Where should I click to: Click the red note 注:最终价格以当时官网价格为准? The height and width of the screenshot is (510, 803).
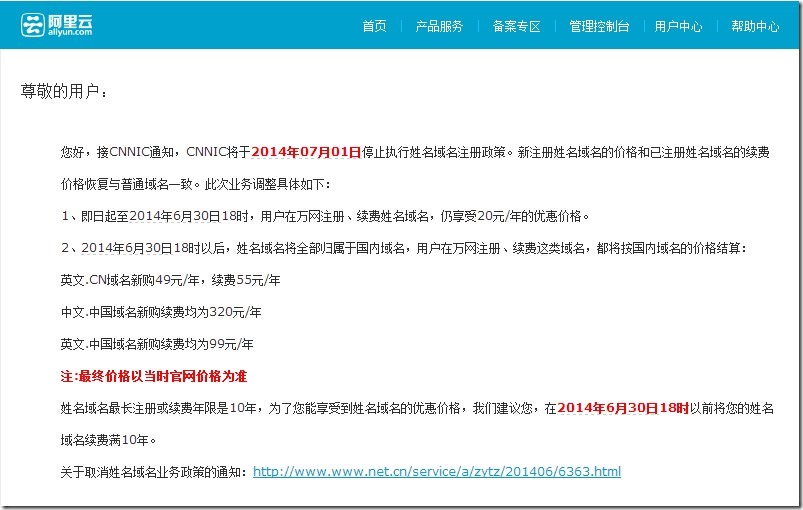pyautogui.click(x=154, y=376)
